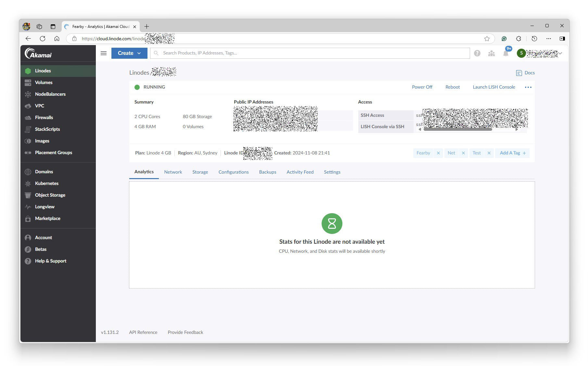588x366 pixels.
Task: Click the SSH Access row label
Action: (x=372, y=116)
